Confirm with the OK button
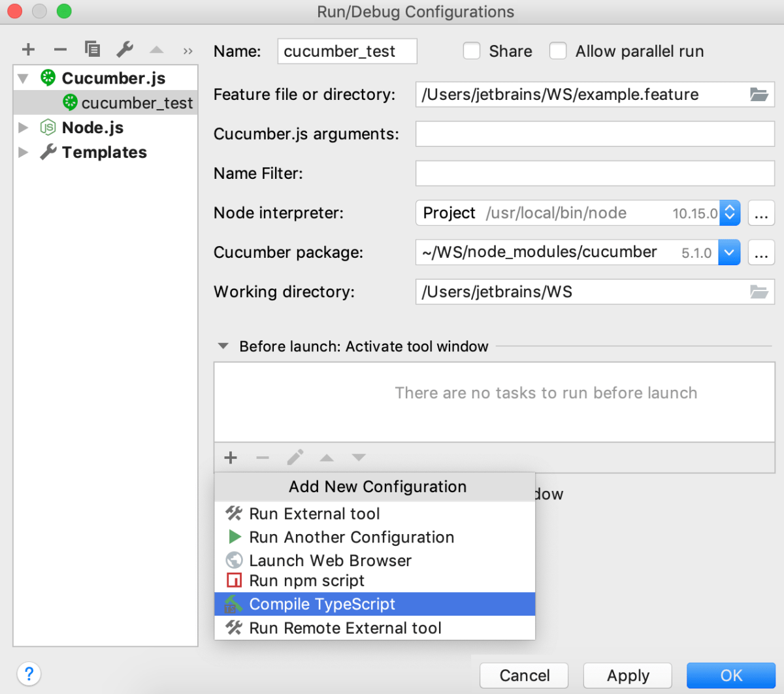Image resolution: width=784 pixels, height=694 pixels. [x=730, y=676]
